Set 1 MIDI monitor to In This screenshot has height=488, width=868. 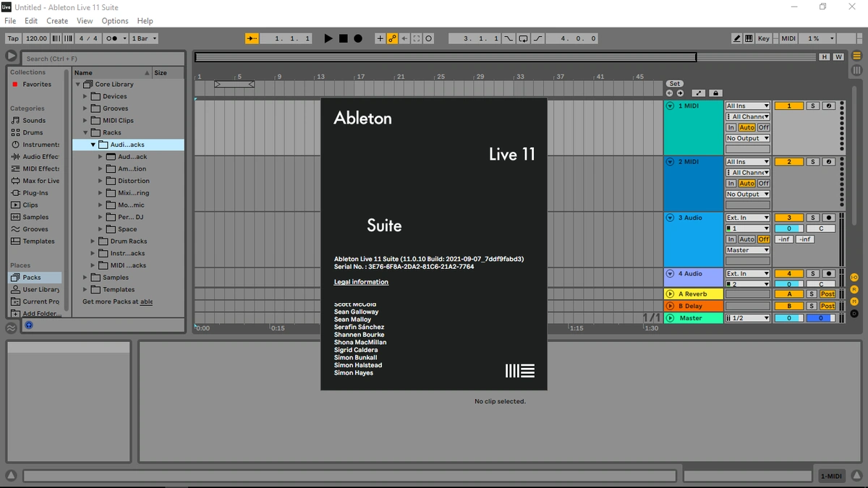(x=731, y=127)
